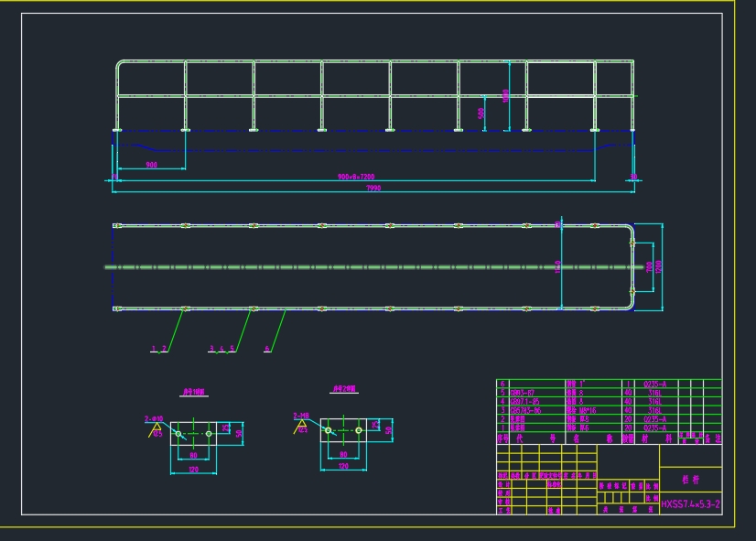756x541 pixels.
Task: Select drawing number HXSS7.4×5.3-2
Action: point(690,503)
